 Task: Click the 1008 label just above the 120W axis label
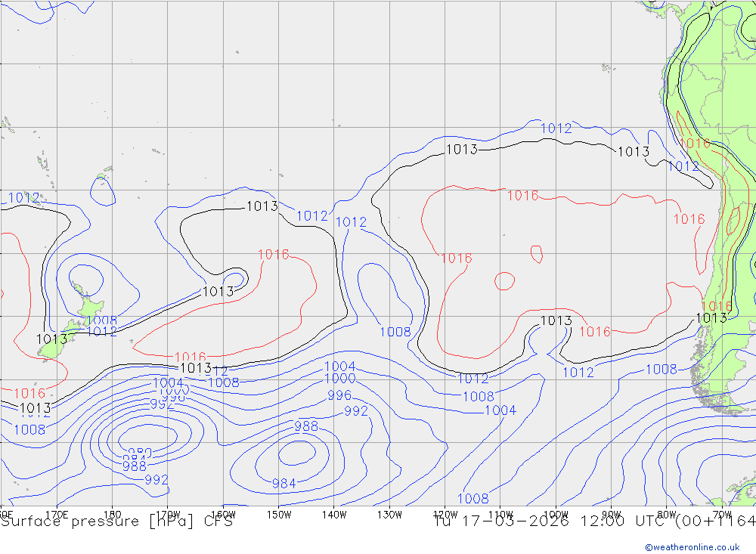(x=472, y=498)
